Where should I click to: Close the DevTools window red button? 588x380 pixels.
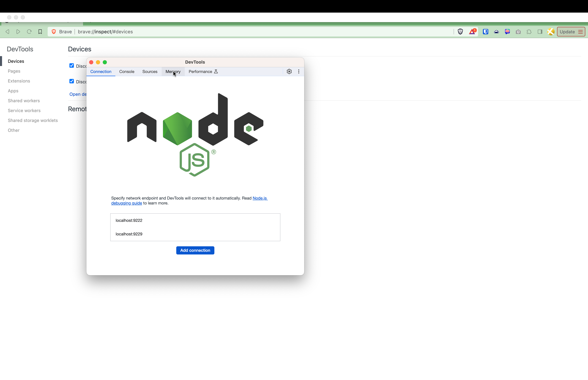point(91,62)
